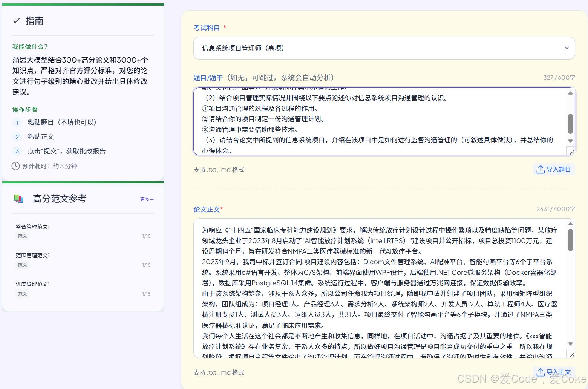The image size is (588, 389).
Task: Click the 考试科目 field label
Action: (x=207, y=28)
